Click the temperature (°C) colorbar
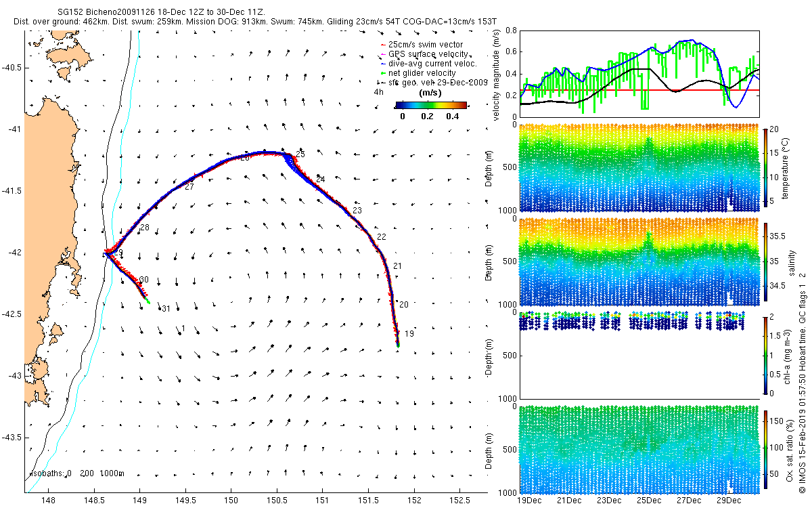Viewport: 812px width, 508px height. pyautogui.click(x=766, y=169)
